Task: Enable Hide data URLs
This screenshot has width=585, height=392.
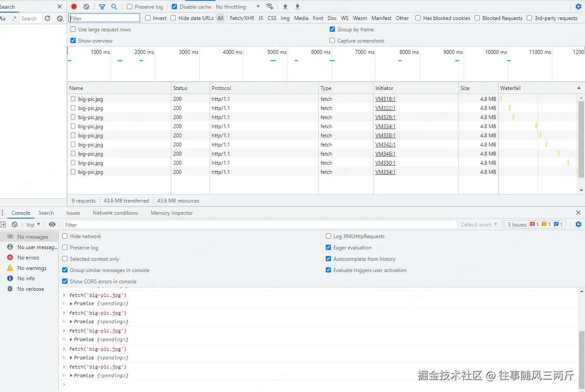Action: [x=173, y=18]
